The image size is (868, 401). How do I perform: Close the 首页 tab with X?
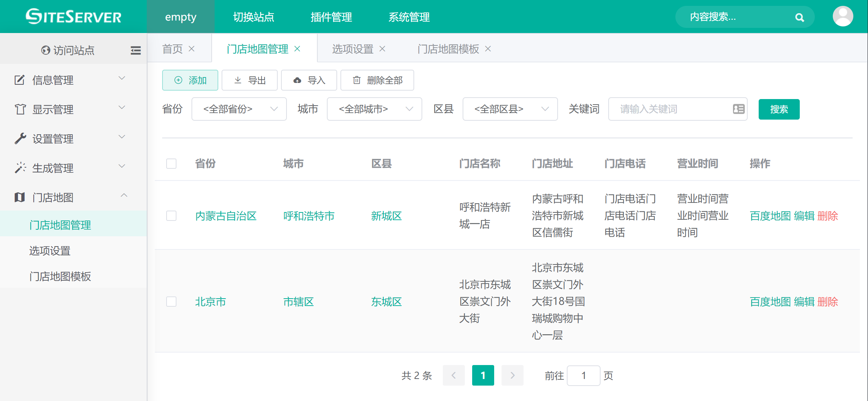click(x=192, y=49)
